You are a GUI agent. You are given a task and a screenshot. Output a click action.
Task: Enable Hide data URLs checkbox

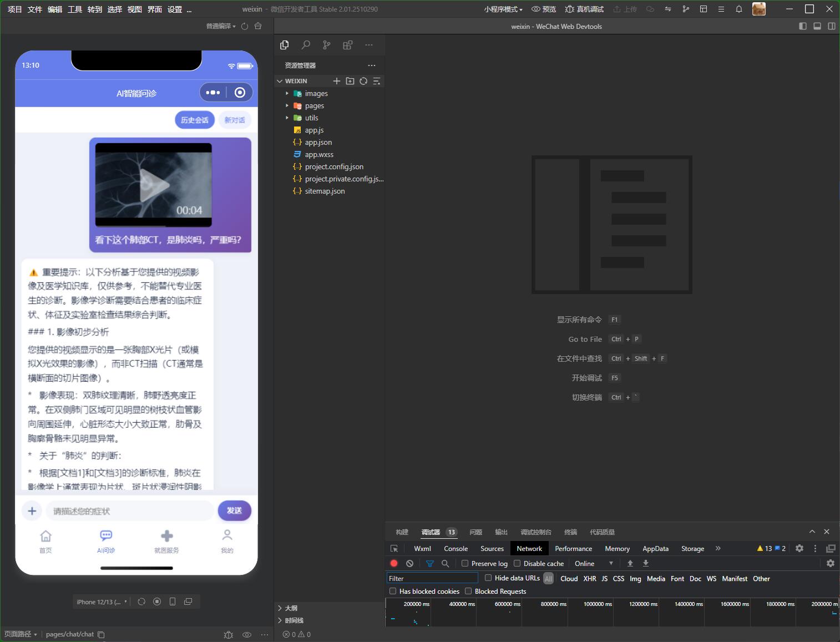click(x=488, y=578)
